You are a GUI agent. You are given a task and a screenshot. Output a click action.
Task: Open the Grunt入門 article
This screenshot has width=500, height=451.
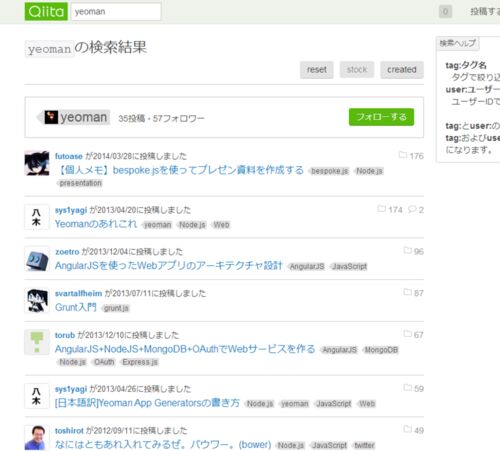[x=76, y=307]
